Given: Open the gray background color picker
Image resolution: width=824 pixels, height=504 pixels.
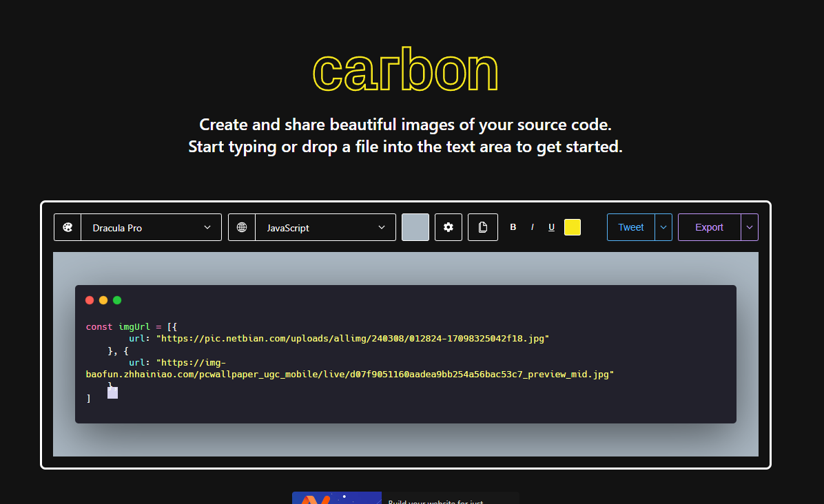Looking at the screenshot, I should pos(415,227).
